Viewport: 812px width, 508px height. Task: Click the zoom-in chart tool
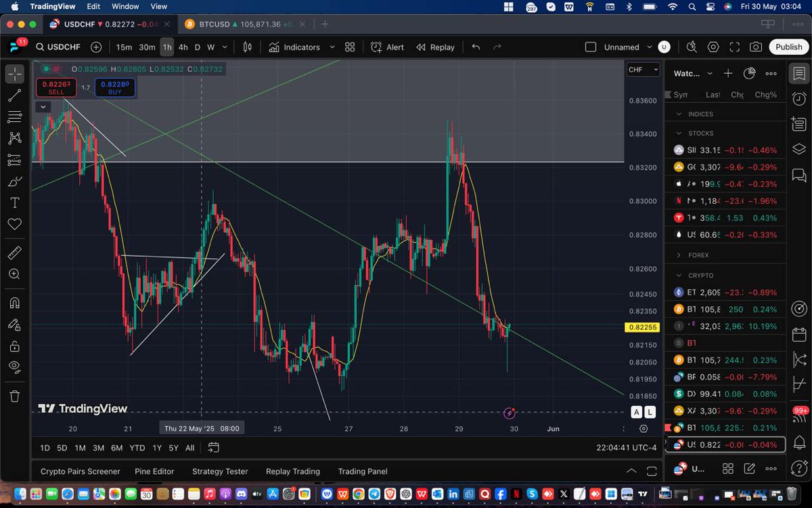15,274
